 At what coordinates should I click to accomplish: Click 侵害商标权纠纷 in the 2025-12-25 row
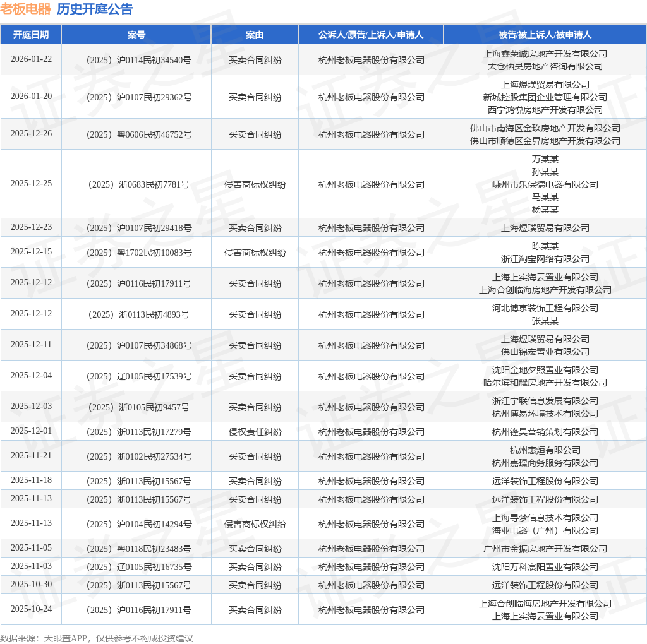click(255, 184)
